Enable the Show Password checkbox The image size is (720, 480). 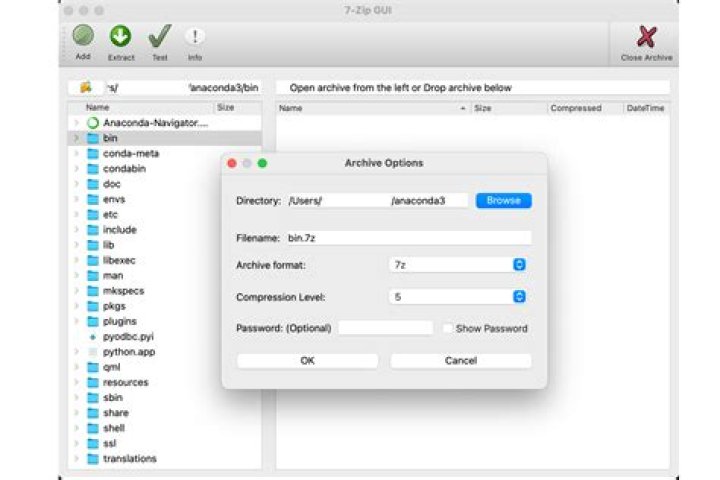coord(448,328)
